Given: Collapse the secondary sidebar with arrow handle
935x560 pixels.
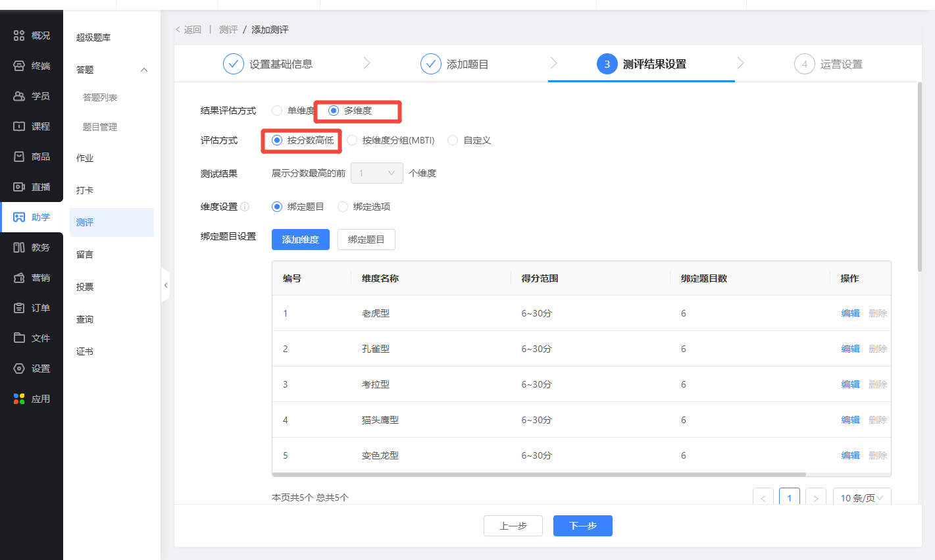Looking at the screenshot, I should click(165, 285).
